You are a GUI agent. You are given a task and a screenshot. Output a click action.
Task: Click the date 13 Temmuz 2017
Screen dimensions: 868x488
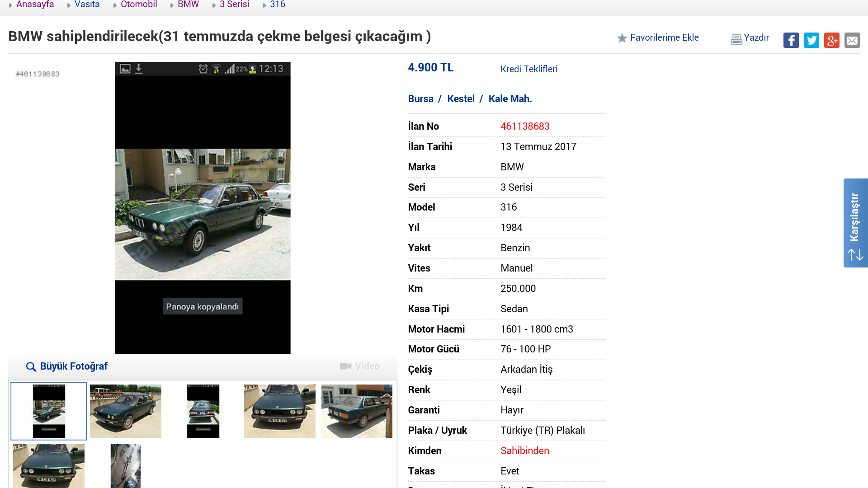pos(538,147)
